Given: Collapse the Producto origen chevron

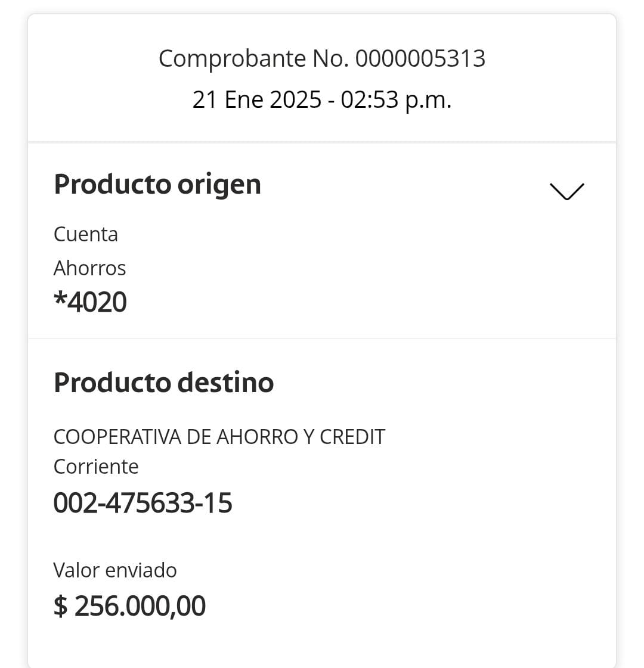Looking at the screenshot, I should [566, 191].
